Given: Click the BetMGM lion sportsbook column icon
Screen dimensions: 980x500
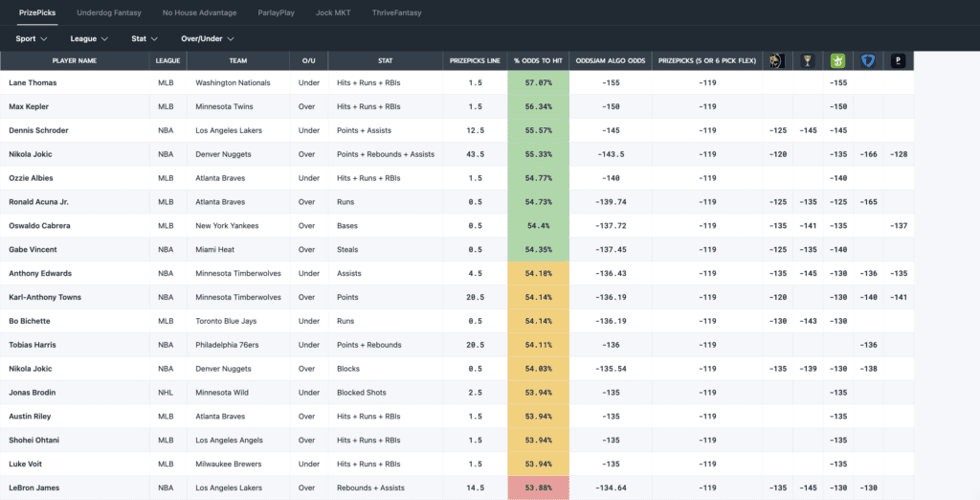Looking at the screenshot, I should point(777,60).
